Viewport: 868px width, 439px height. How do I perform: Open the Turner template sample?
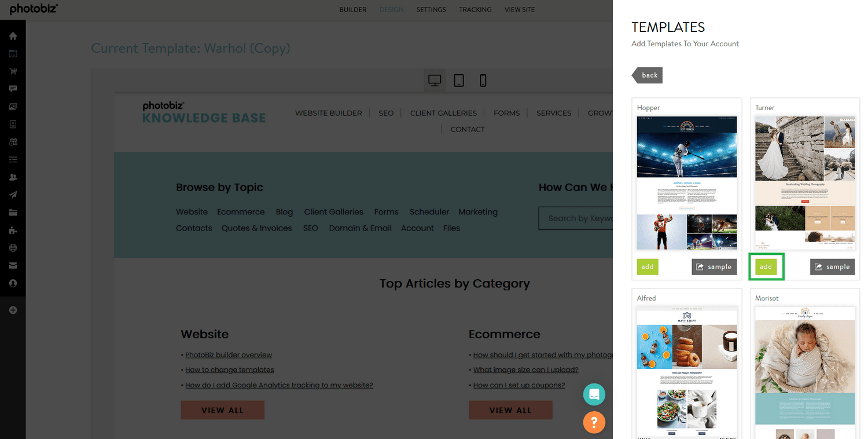click(832, 267)
